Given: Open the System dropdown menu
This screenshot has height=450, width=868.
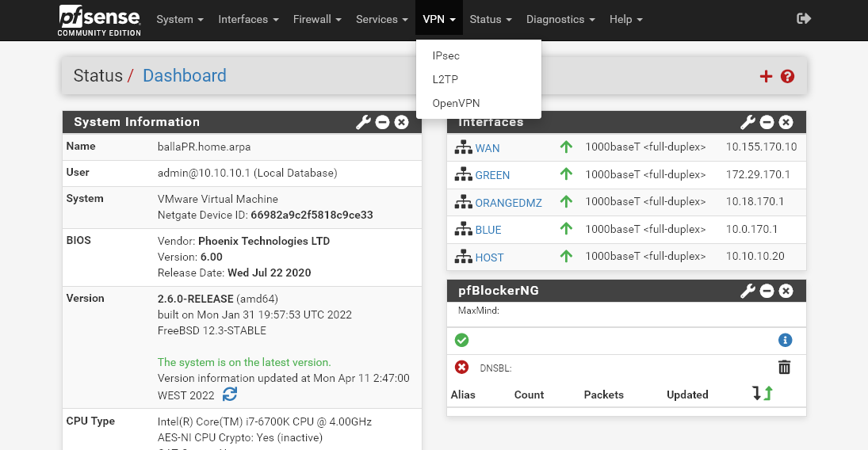Looking at the screenshot, I should (x=180, y=19).
